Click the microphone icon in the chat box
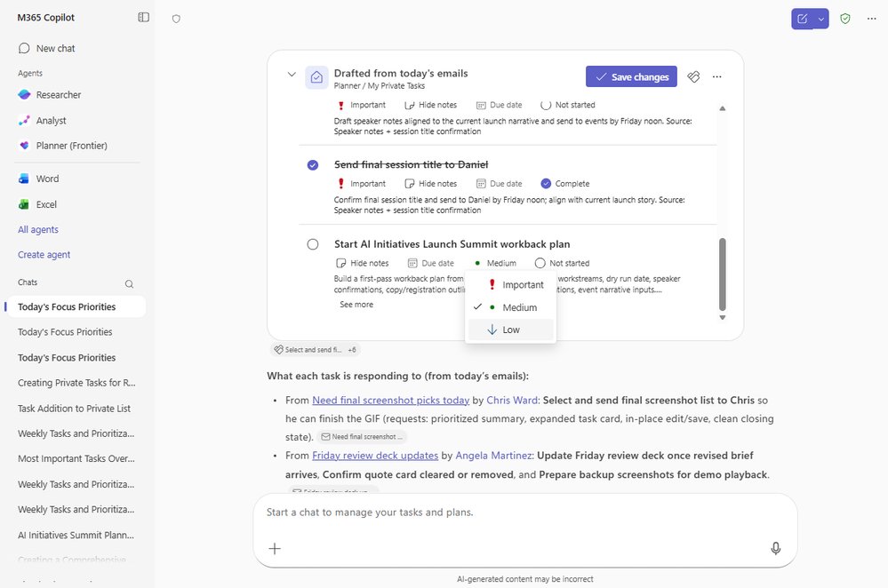The height and width of the screenshot is (588, 888). point(775,548)
